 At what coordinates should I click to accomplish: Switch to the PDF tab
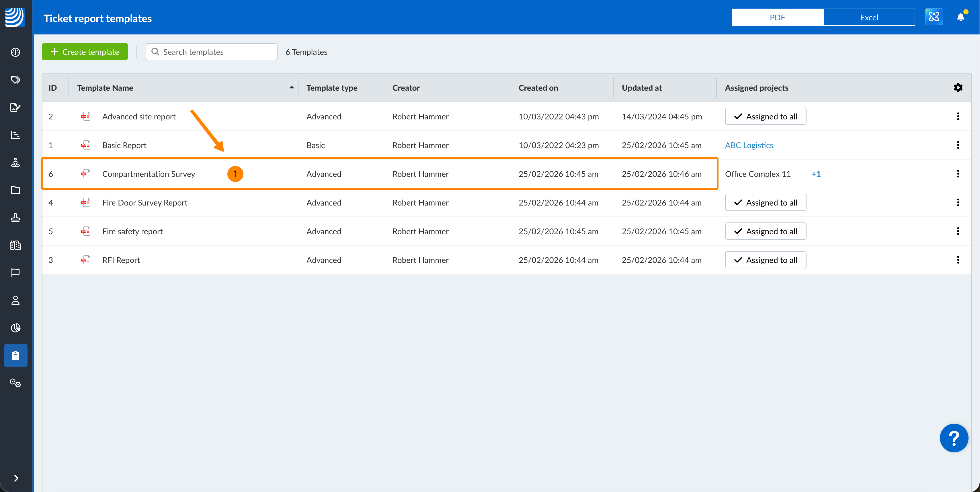pos(777,18)
